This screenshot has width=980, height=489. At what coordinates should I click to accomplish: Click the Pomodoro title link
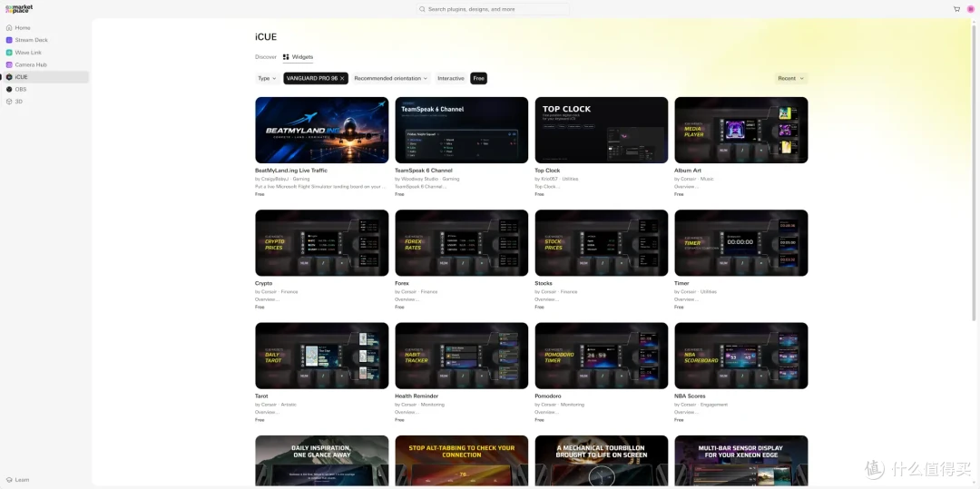pos(548,396)
